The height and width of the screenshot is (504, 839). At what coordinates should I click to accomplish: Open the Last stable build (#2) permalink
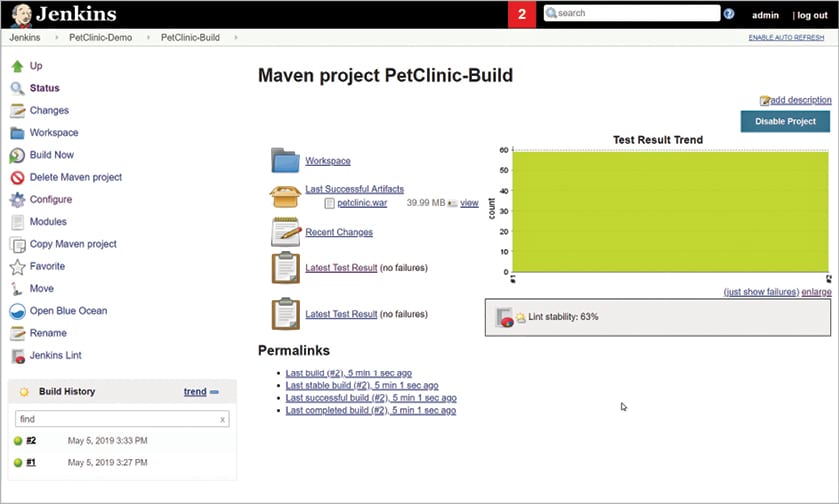362,385
